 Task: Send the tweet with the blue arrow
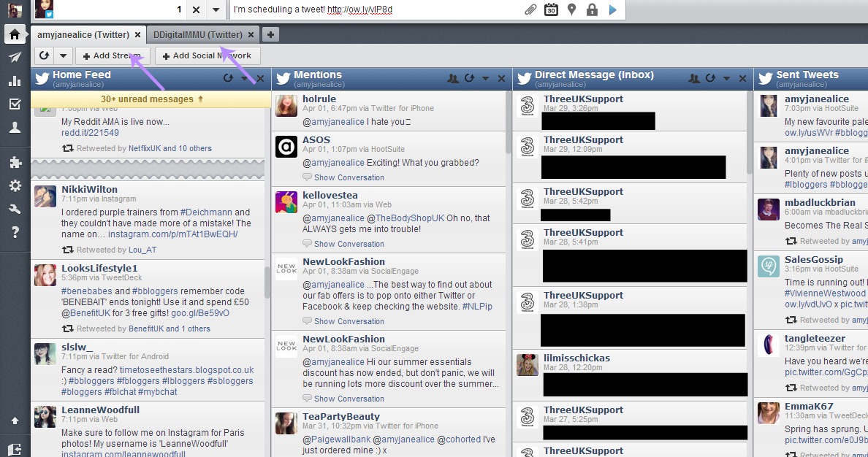tap(613, 9)
